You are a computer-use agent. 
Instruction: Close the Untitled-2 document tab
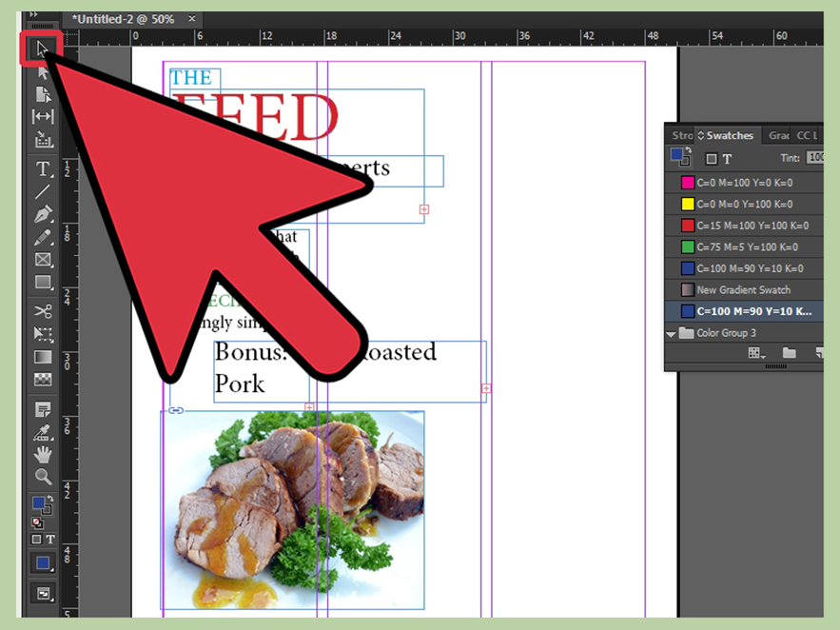point(193,18)
